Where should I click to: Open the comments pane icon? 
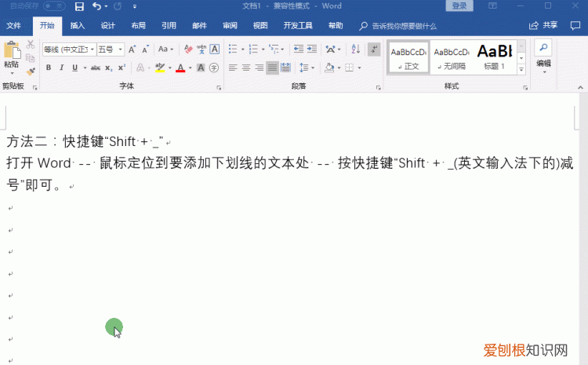(575, 26)
